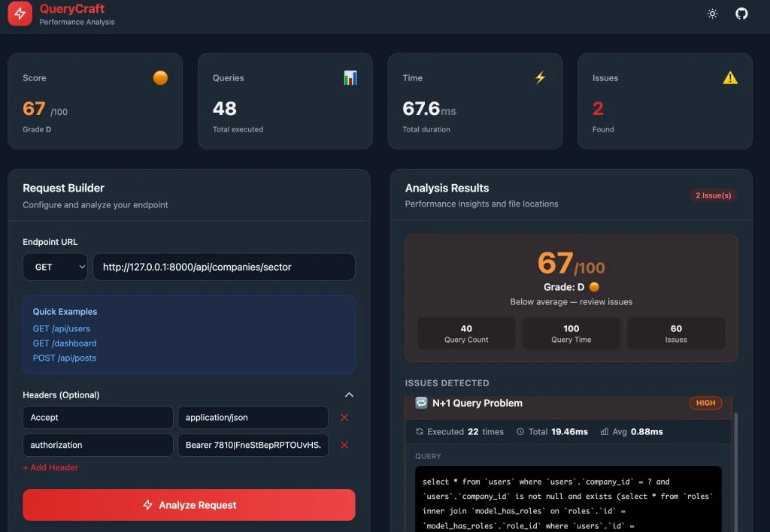770x532 pixels.
Task: Select the GET /api/users quick example
Action: (x=62, y=328)
